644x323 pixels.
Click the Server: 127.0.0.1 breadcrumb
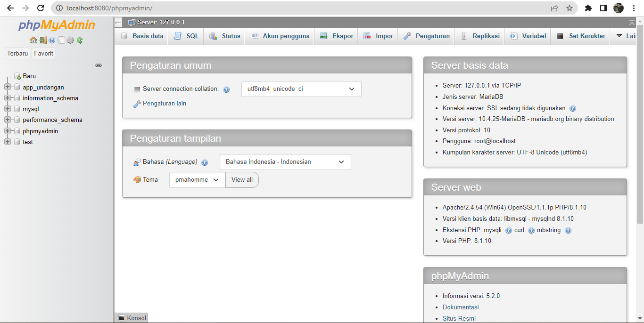click(161, 22)
